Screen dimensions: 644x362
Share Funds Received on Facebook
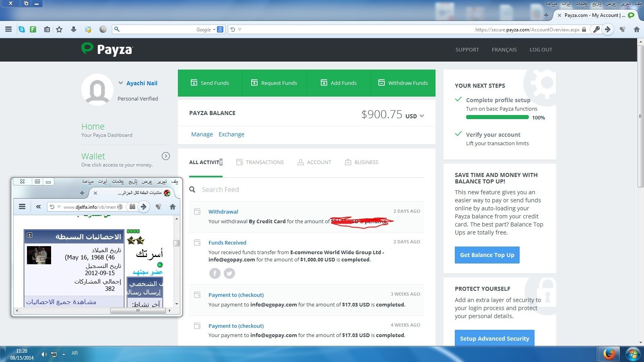click(x=215, y=274)
